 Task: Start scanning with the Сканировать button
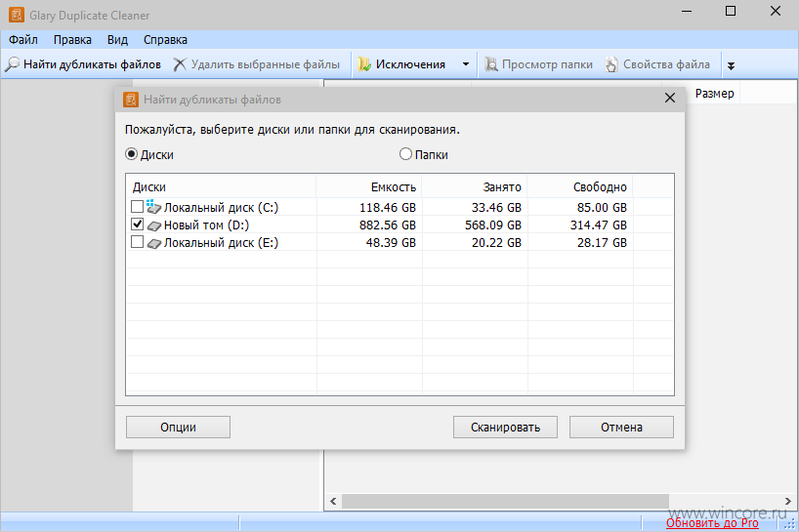click(505, 428)
